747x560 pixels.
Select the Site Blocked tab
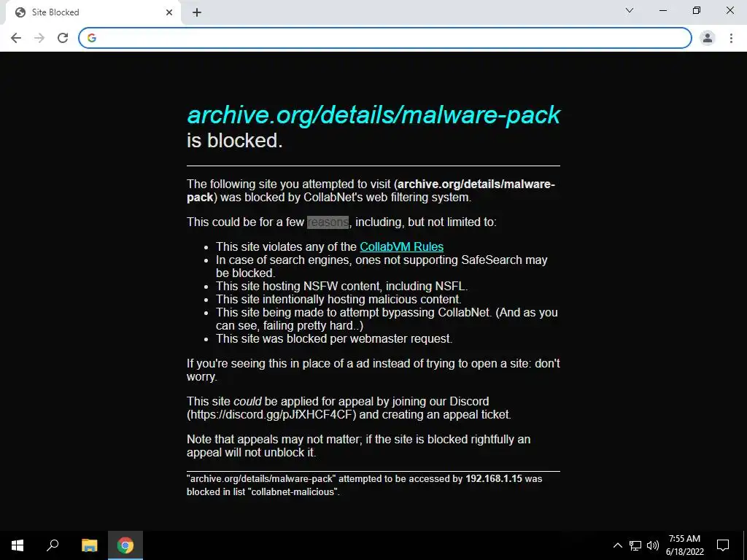(x=93, y=12)
